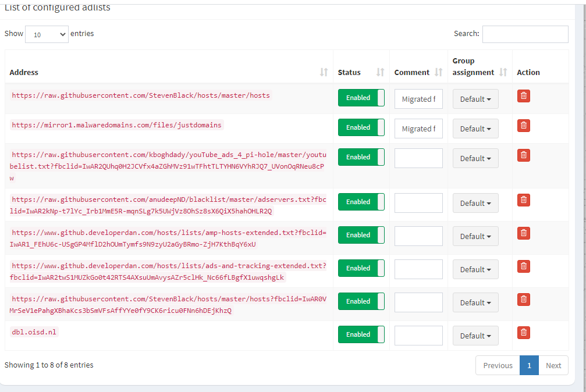This screenshot has width=586, height=392.
Task: Disable the dbl.oisd.nl adlist
Action: pyautogui.click(x=361, y=334)
